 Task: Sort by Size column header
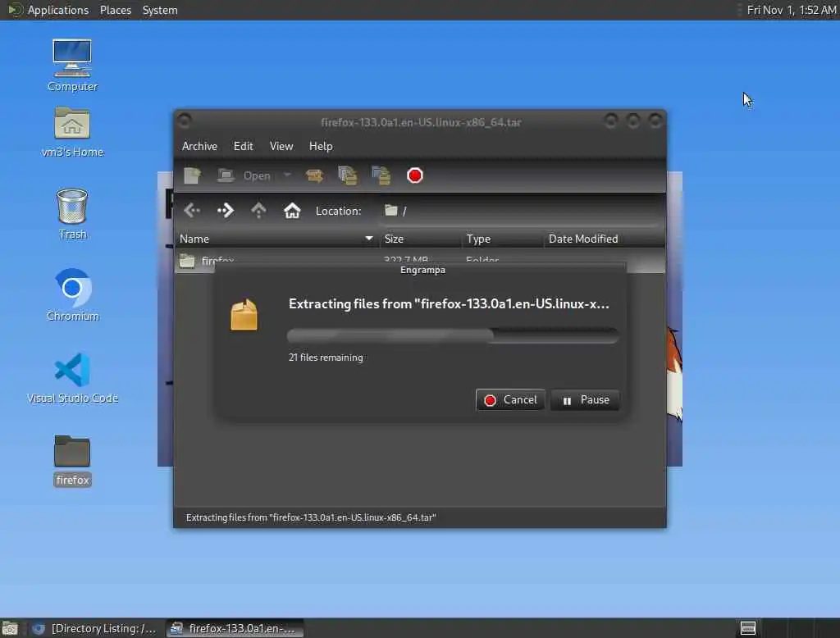pyautogui.click(x=421, y=239)
